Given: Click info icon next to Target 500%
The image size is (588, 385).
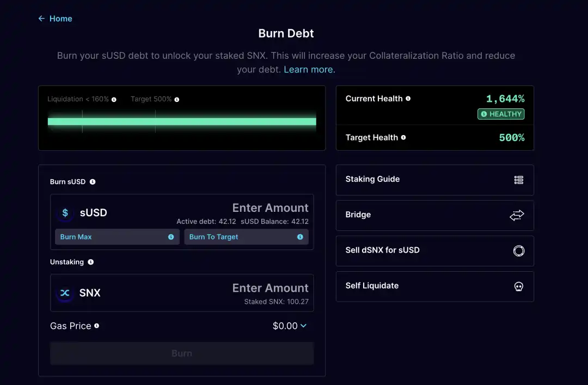Looking at the screenshot, I should pyautogui.click(x=177, y=100).
